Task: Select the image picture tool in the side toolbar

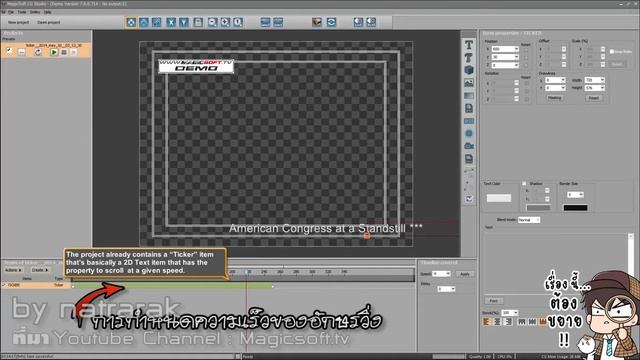Action: [469, 83]
